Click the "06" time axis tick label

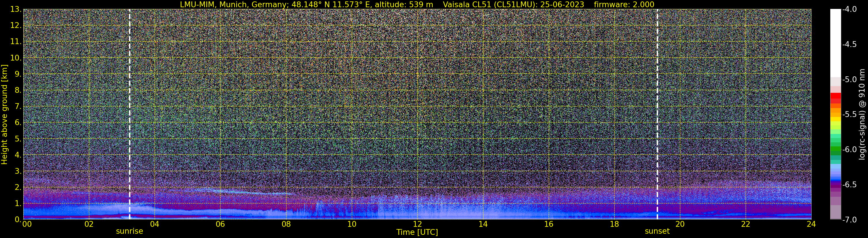(220, 224)
